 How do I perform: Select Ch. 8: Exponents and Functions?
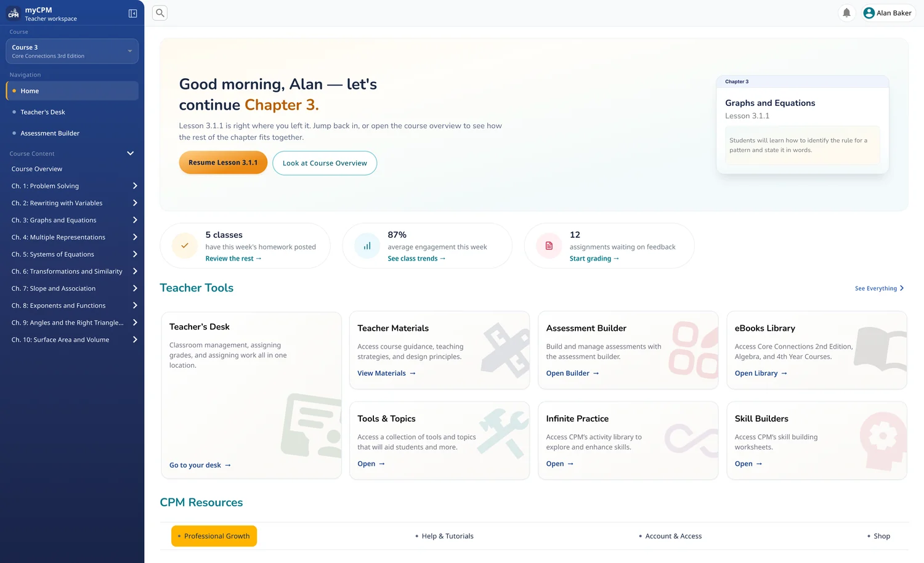point(59,306)
